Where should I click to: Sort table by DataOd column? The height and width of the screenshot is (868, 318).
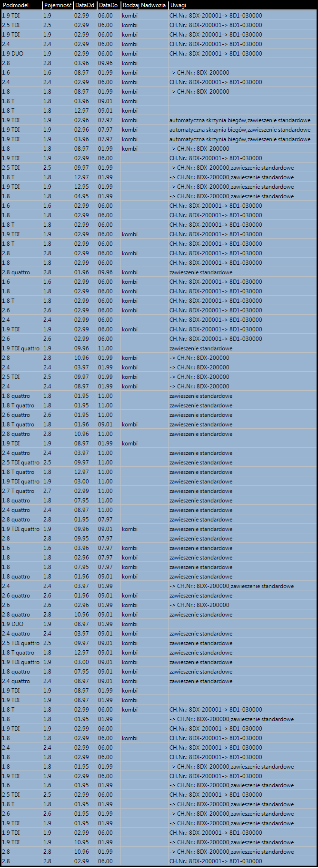pyautogui.click(x=85, y=5)
